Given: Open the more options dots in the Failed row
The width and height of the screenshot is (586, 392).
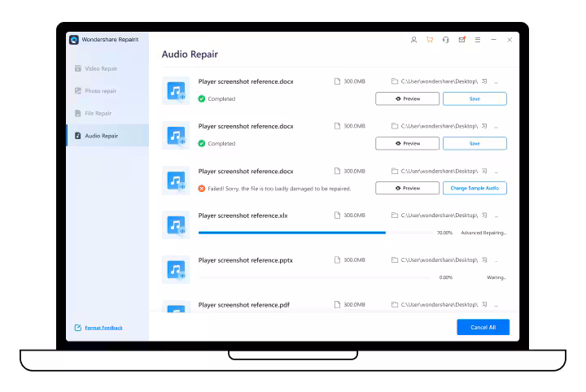Looking at the screenshot, I should point(496,172).
